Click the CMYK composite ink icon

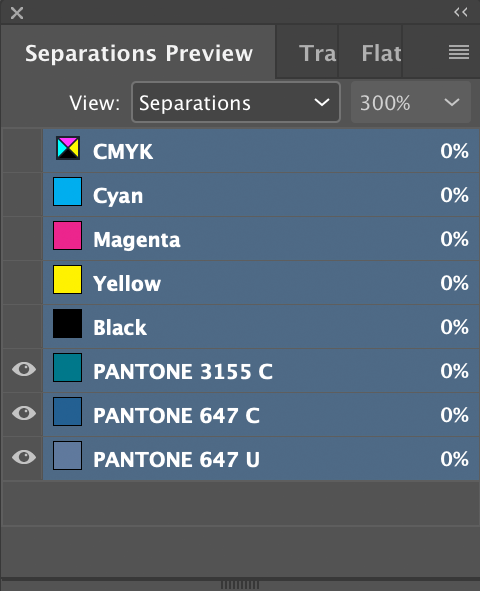[68, 148]
